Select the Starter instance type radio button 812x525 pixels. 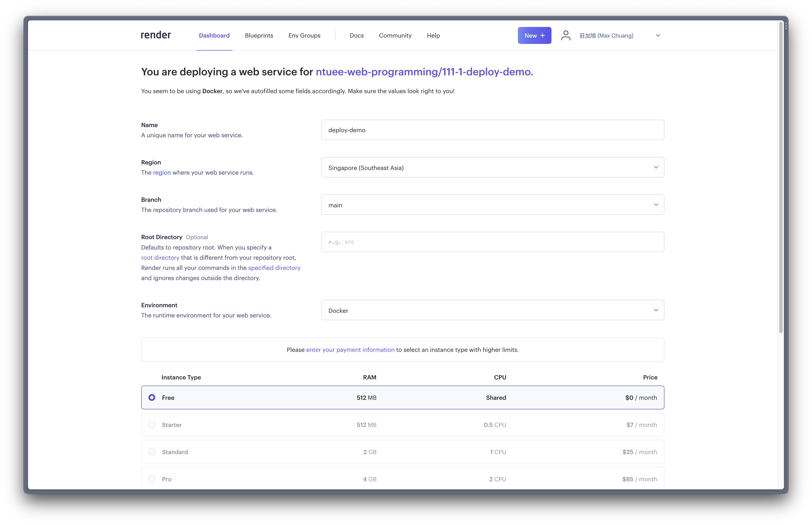pyautogui.click(x=152, y=424)
